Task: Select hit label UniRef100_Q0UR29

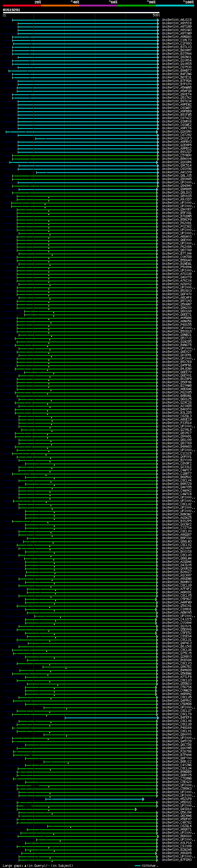Action: (x=177, y=568)
